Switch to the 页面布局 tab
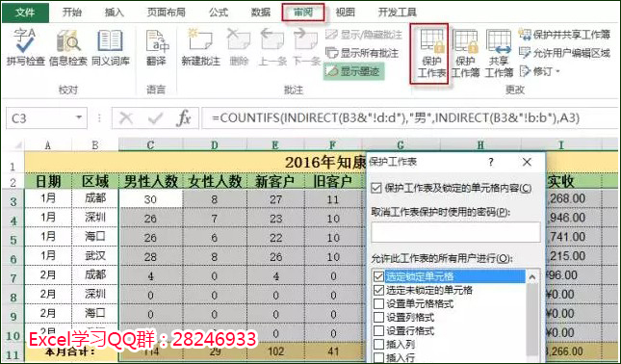Viewport: 621px width, 364px height. tap(166, 13)
